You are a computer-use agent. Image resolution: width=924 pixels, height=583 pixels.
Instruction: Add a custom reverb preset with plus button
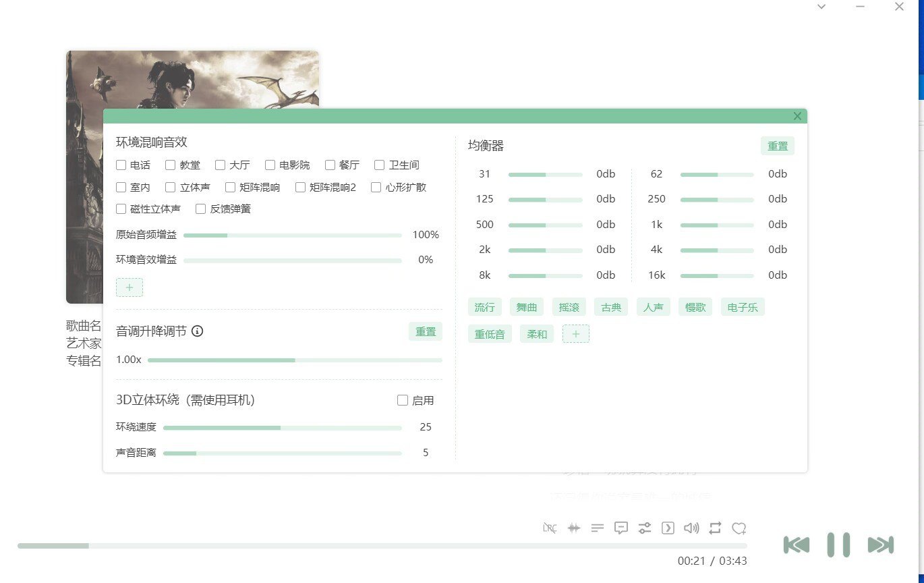tap(129, 287)
